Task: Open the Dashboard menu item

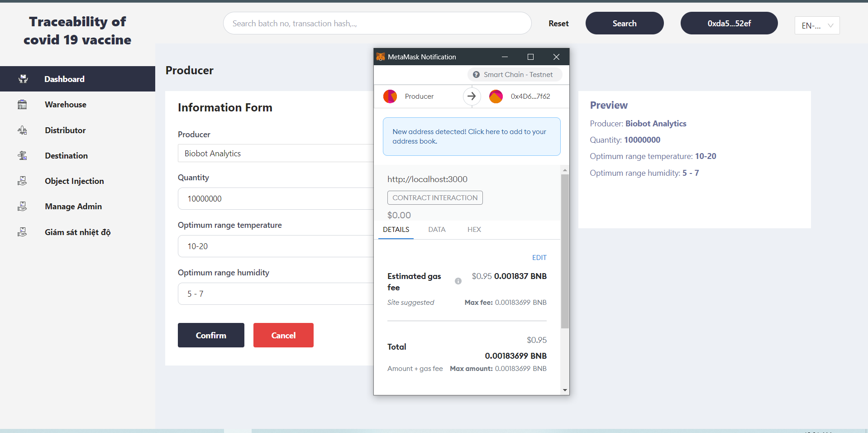Action: (x=77, y=79)
